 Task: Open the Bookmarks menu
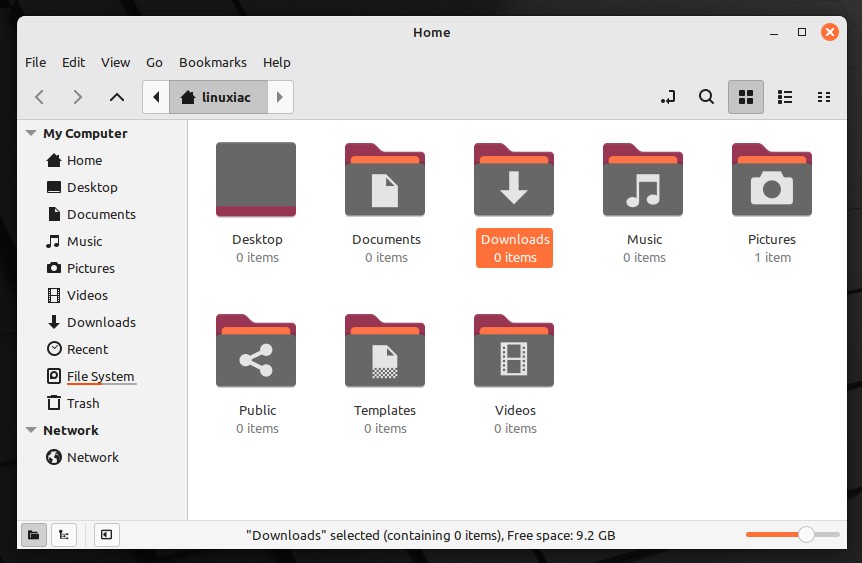[213, 63]
